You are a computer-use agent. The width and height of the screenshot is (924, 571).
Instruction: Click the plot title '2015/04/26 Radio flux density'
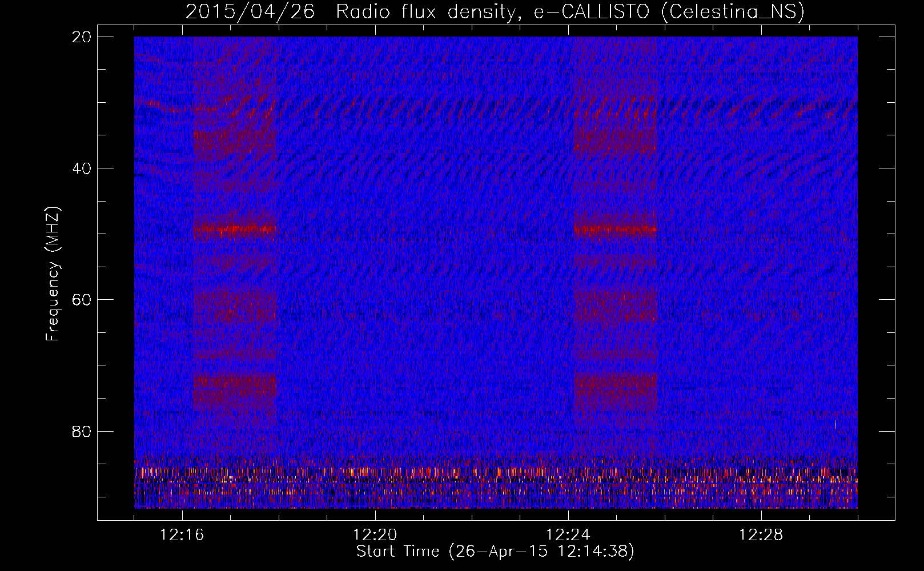[495, 12]
